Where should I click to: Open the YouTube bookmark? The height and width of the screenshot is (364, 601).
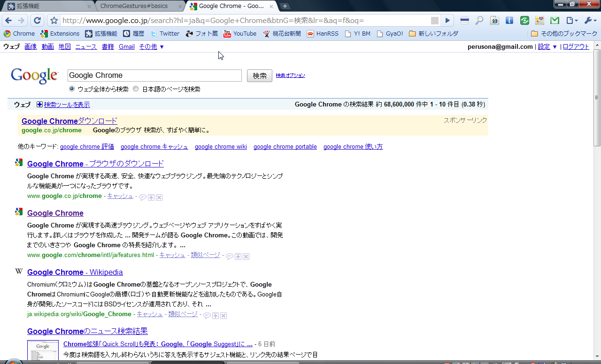click(240, 34)
